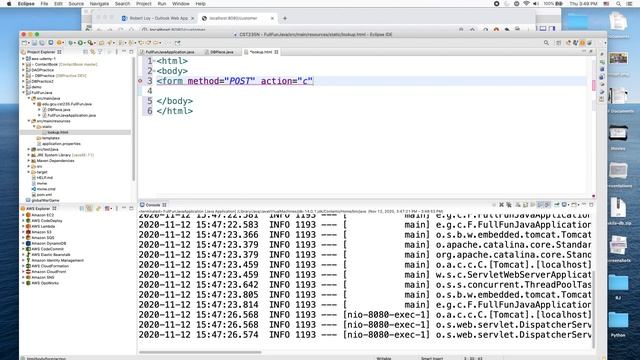
Task: Toggle Show Console on standard output
Action: (x=540, y=204)
